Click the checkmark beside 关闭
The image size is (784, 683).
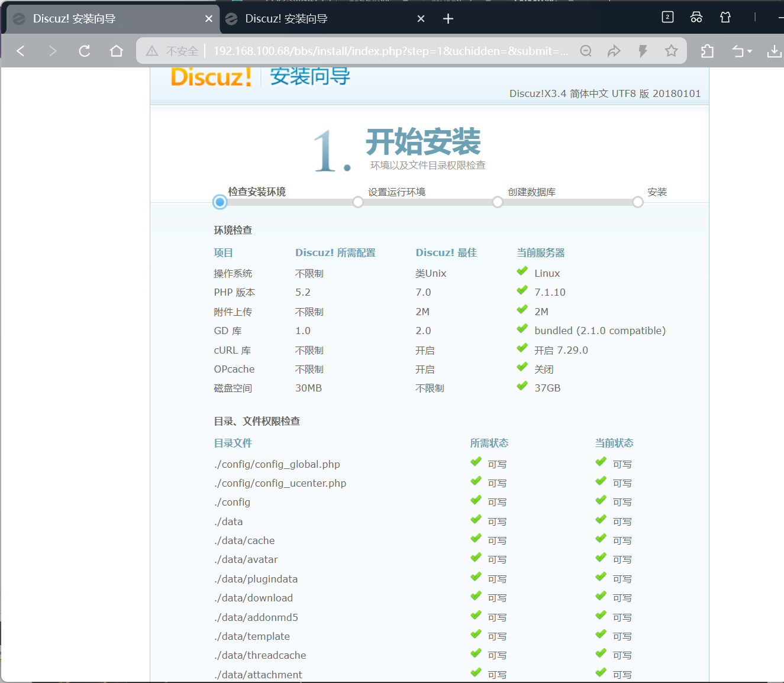522,367
